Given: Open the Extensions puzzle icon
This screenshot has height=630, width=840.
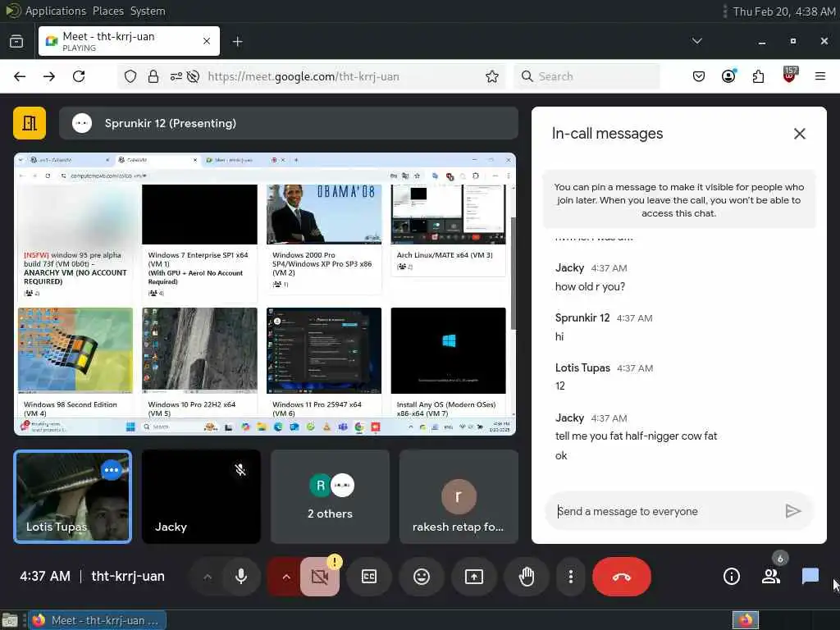Looking at the screenshot, I should click(x=758, y=76).
